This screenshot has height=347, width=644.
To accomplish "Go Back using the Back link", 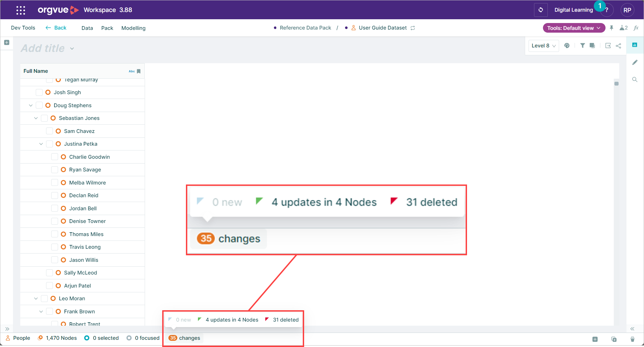I will tap(56, 28).
